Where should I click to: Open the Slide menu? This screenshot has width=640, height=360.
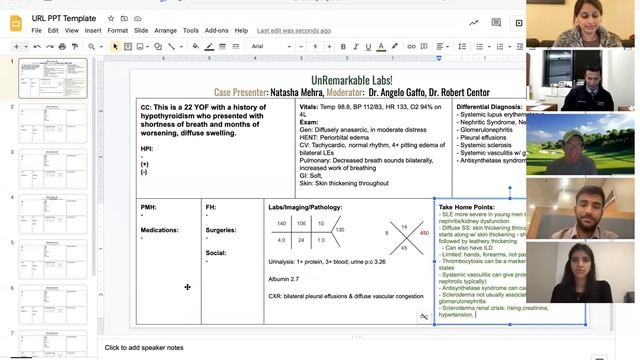point(141,31)
